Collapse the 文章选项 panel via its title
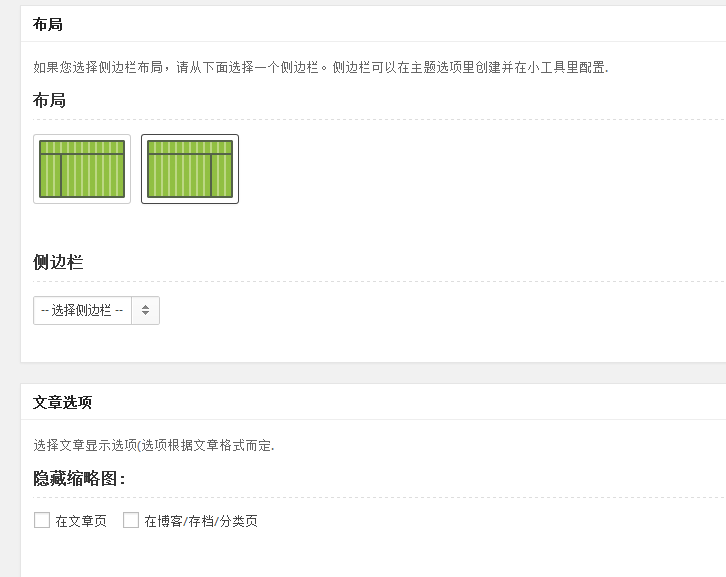Screen dimensions: 726x577 point(63,402)
